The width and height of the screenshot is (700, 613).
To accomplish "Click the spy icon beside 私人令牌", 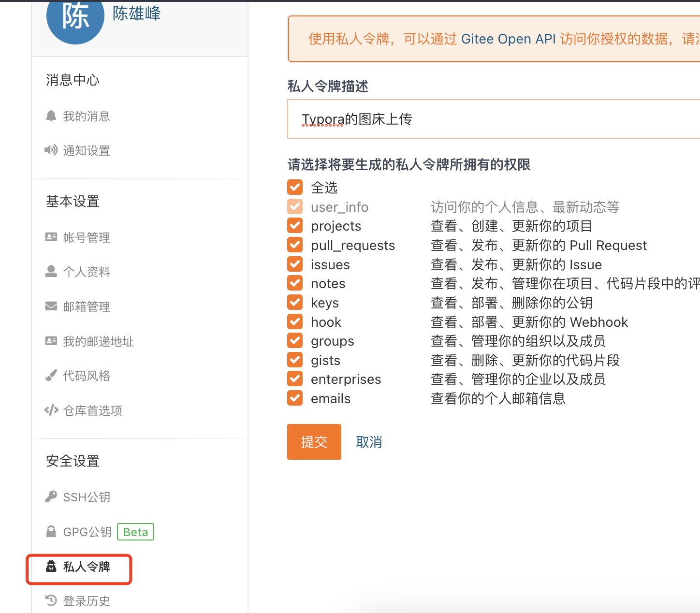I will [51, 566].
